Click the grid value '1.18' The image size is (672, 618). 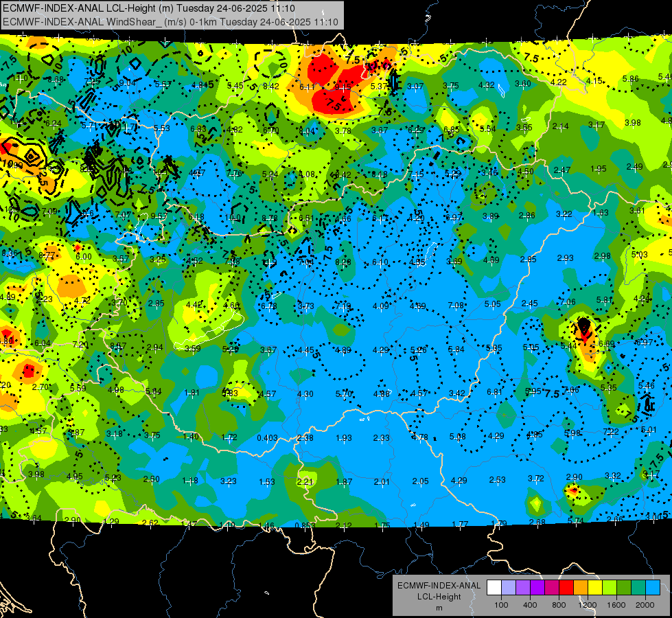[x=190, y=481]
